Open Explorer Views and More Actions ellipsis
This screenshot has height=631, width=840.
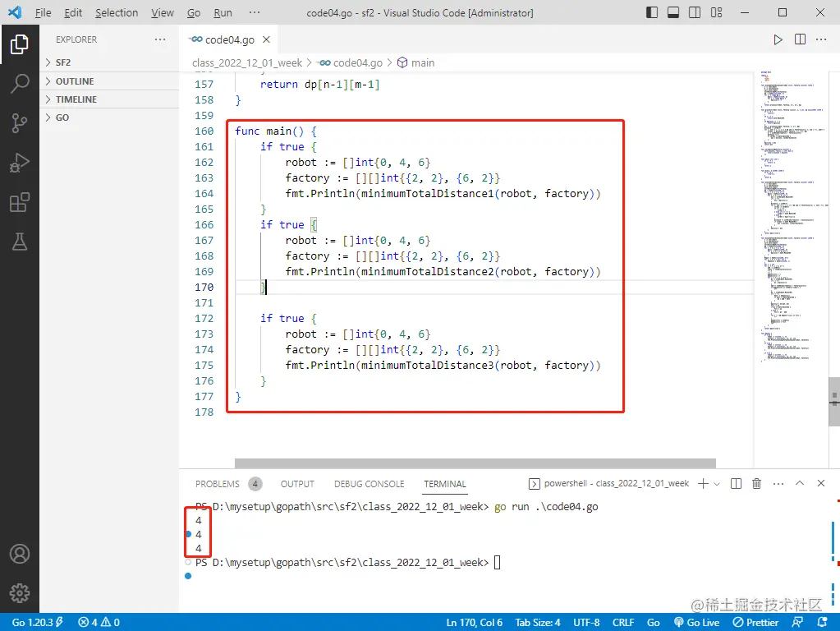click(160, 39)
